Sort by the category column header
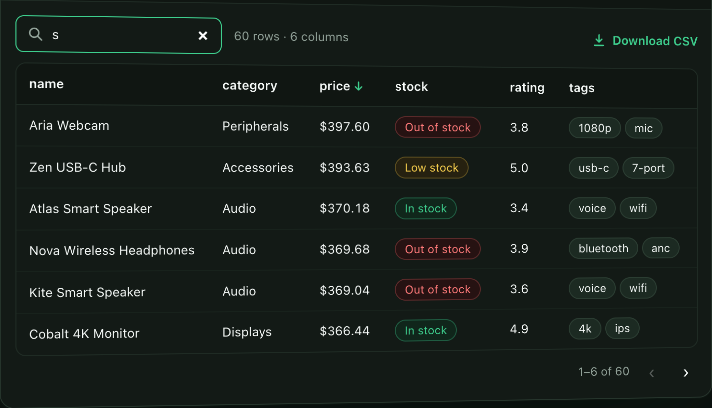Screen dimensions: 712x408 tap(250, 86)
